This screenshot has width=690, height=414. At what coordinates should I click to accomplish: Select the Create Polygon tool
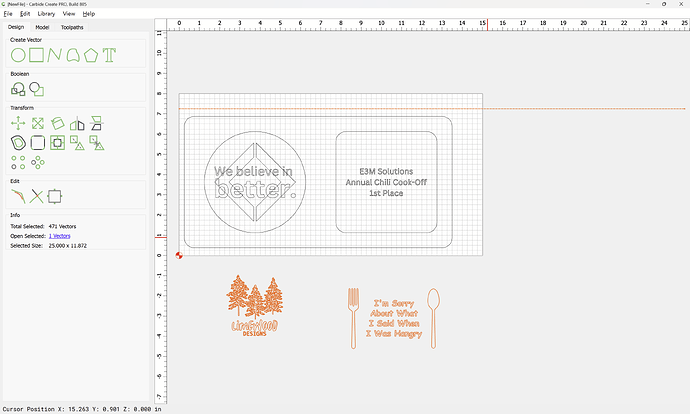coord(91,55)
